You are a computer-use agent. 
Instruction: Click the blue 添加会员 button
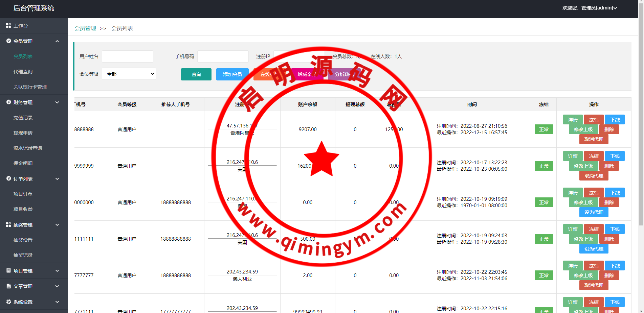(232, 74)
